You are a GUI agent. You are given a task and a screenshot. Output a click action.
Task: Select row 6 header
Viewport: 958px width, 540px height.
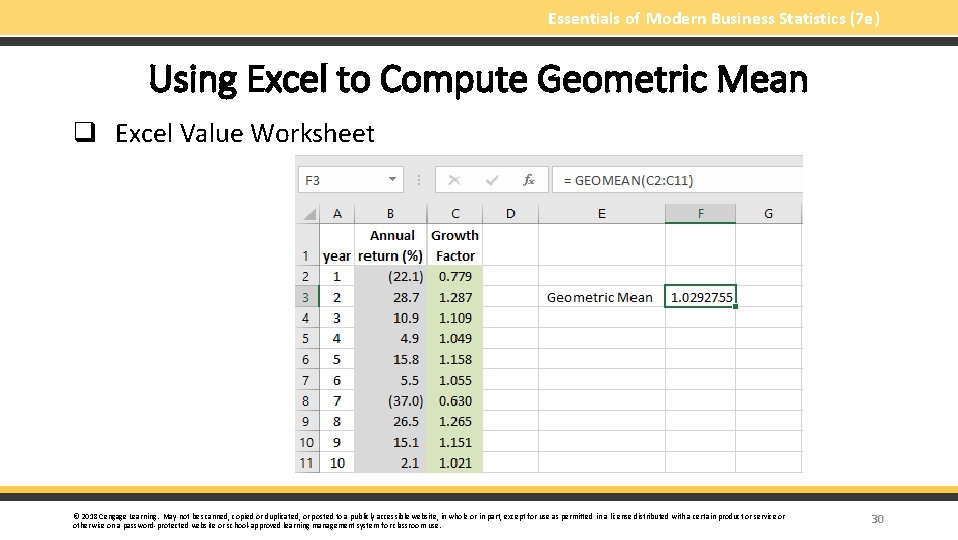(307, 359)
